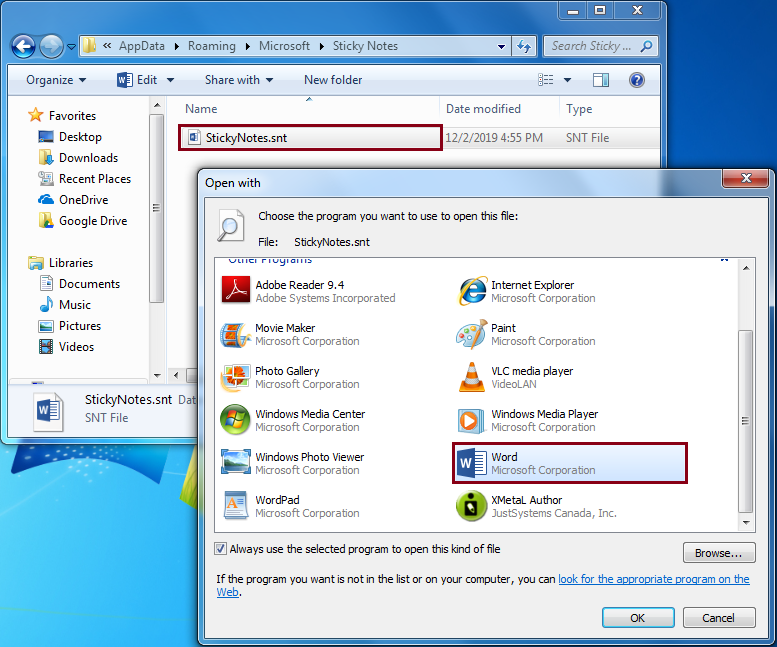Sort by the Date modified column header

click(500, 108)
